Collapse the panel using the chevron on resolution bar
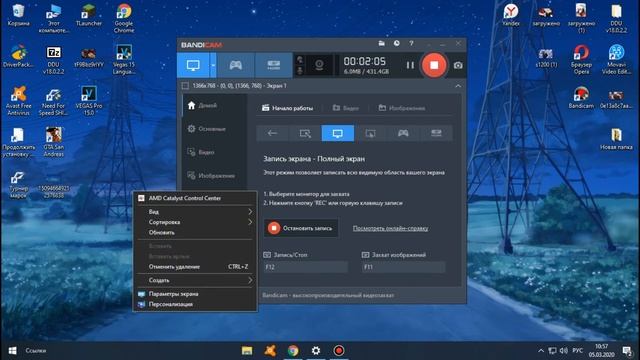The width and height of the screenshot is (640, 360). [x=458, y=86]
